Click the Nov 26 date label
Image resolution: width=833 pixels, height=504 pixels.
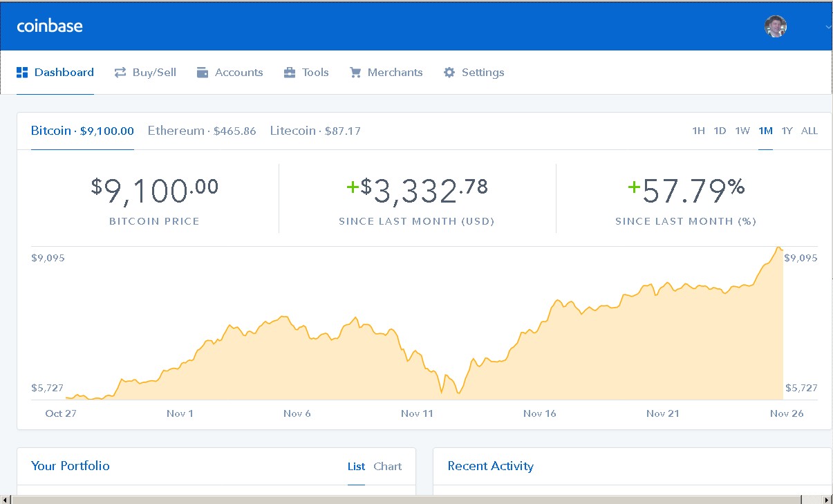click(787, 413)
